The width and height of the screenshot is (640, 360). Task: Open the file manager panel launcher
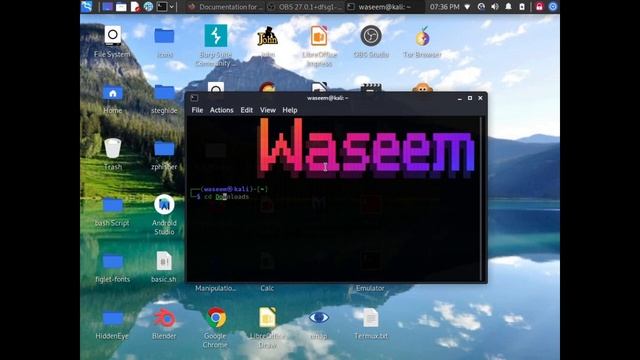[121, 7]
